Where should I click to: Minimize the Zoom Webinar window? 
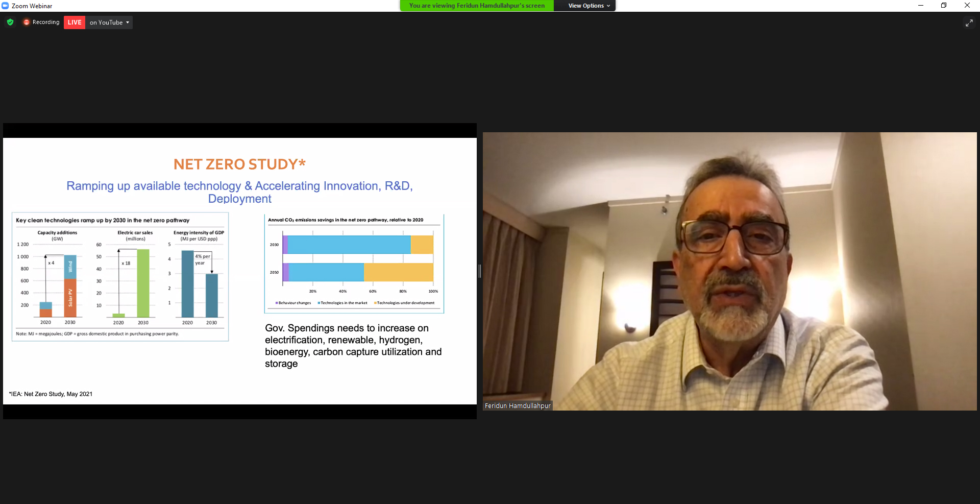click(921, 6)
